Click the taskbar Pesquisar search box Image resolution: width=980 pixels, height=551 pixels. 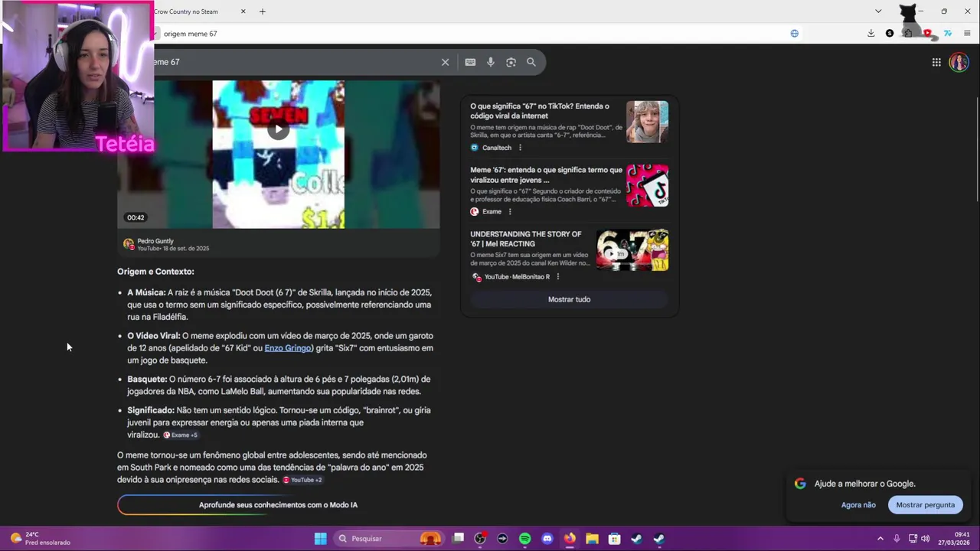[390, 539]
